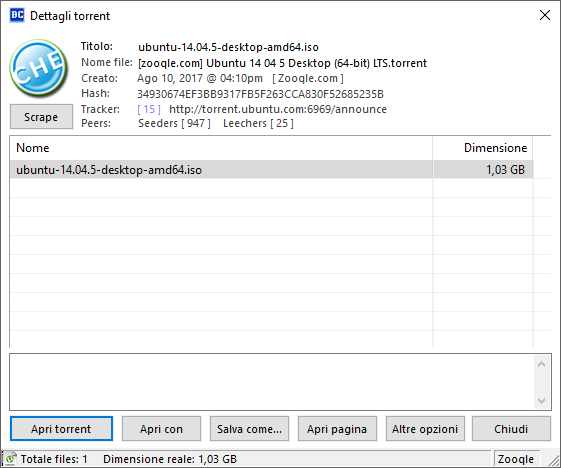Sort files by Dimensione column header
This screenshot has width=561, height=468.
(483, 148)
